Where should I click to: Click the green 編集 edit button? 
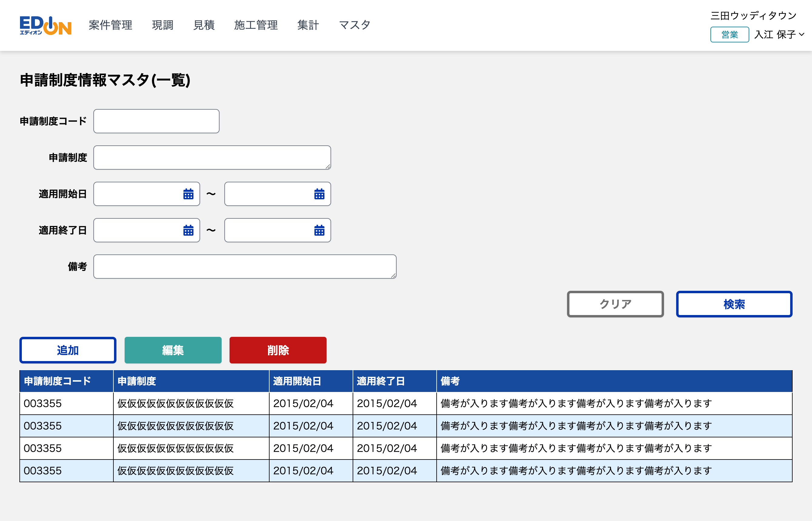(x=173, y=350)
